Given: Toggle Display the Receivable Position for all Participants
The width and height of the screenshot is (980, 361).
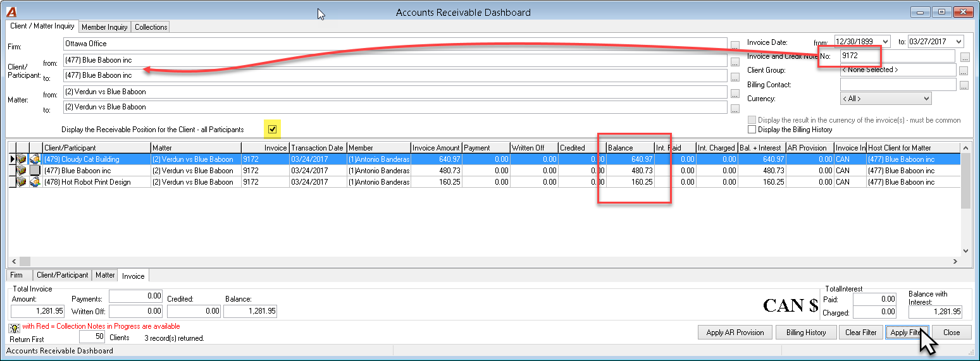Looking at the screenshot, I should tap(273, 130).
